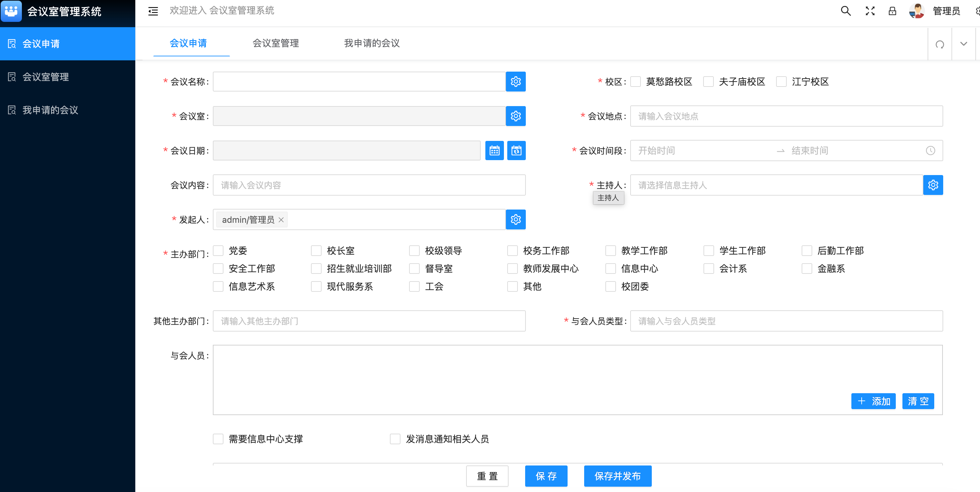Click the sidebar 我申请的会议 icon

(12, 110)
